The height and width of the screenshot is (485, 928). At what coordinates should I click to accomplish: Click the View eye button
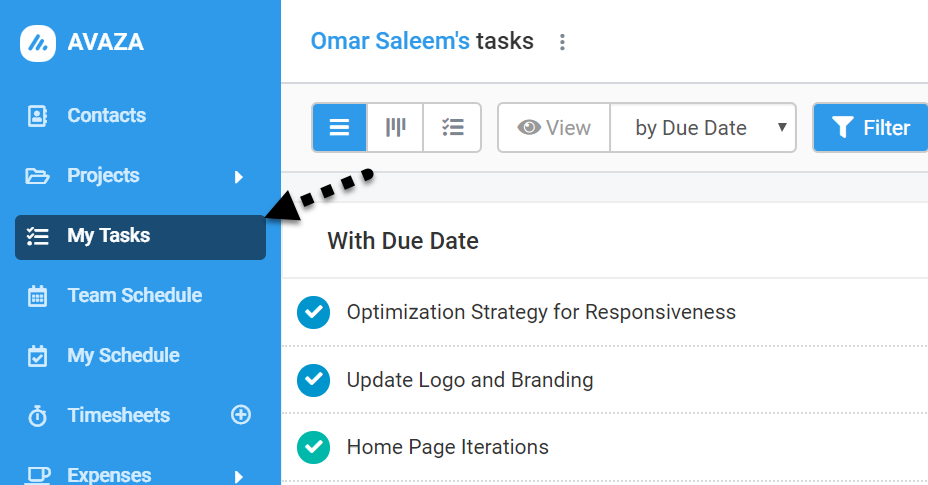click(554, 127)
